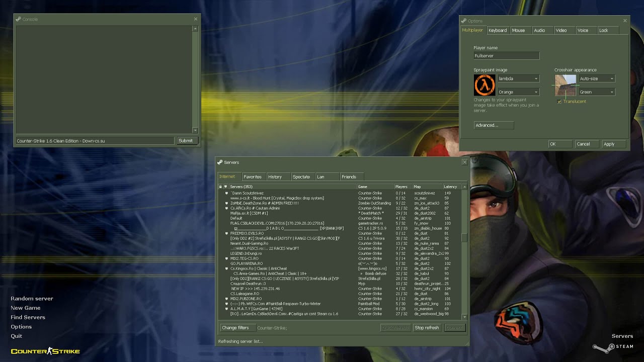The width and height of the screenshot is (644, 362).
Task: Click Find Servers in main menu
Action: click(28, 317)
